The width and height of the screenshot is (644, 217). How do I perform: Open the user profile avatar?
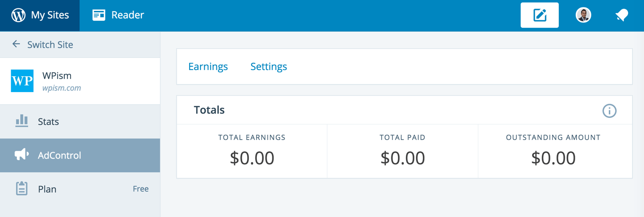[x=583, y=15]
